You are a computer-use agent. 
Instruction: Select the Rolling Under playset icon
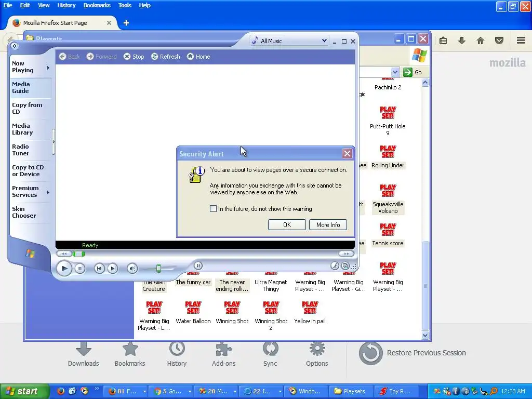pyautogui.click(x=388, y=152)
